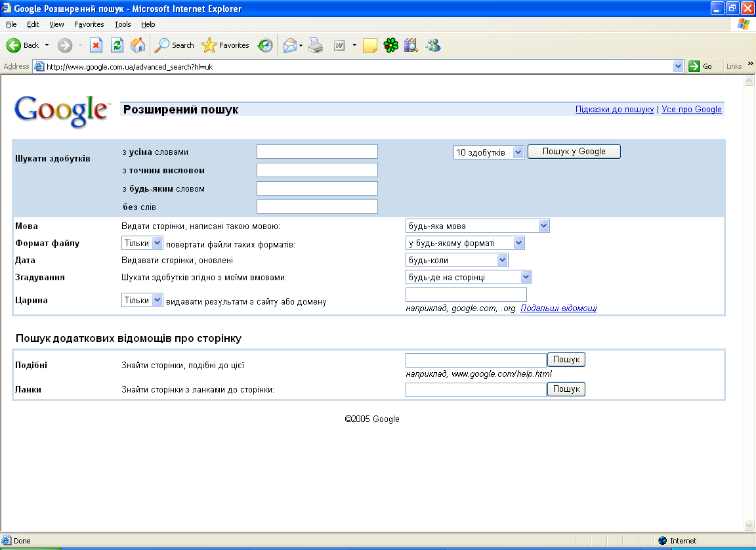Screen dimensions: 756x550
Task: Open the Help menu
Action: point(148,24)
